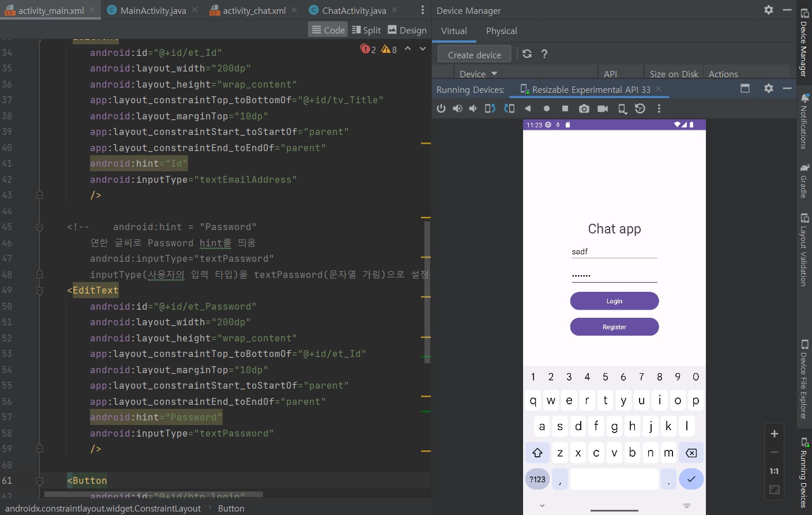
Task: Switch to ChatActivity.java tab
Action: [x=354, y=10]
